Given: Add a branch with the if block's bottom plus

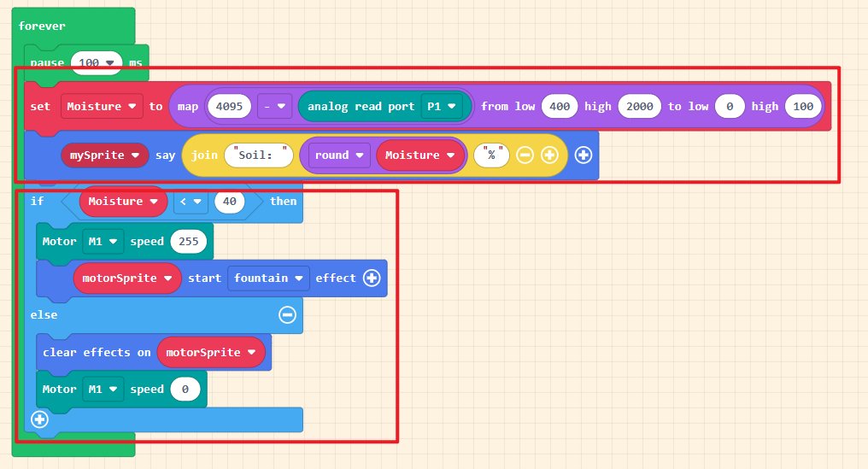Looking at the screenshot, I should pyautogui.click(x=39, y=419).
